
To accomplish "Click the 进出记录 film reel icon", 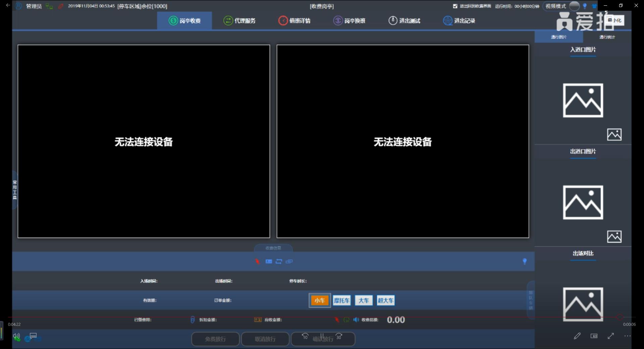I will click(x=447, y=21).
